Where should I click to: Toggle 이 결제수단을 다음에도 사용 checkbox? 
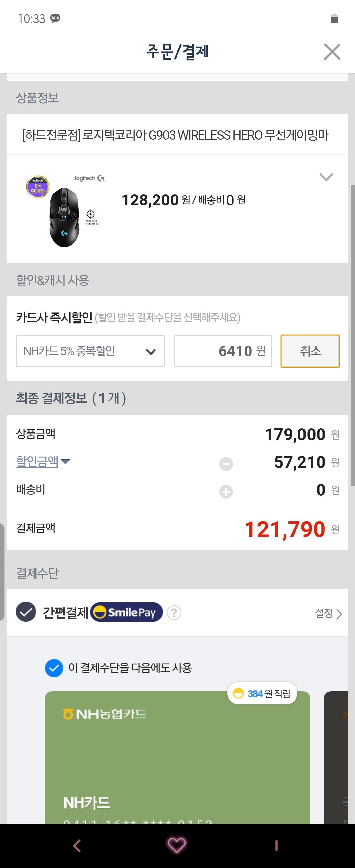tap(54, 668)
